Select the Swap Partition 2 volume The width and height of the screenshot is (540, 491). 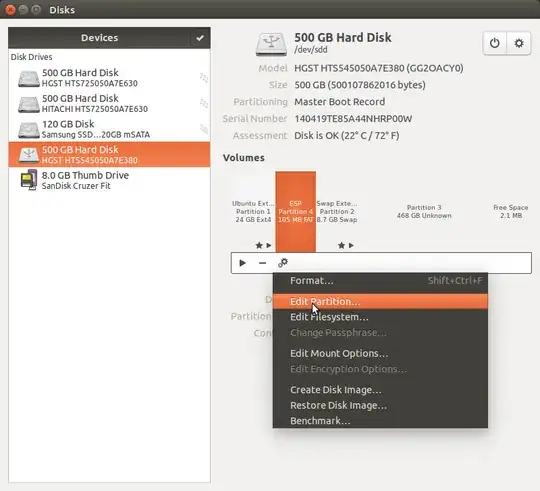tap(336, 211)
